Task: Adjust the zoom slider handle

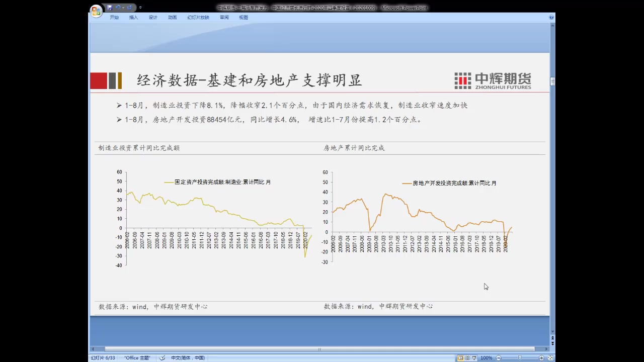Action: (x=520, y=358)
